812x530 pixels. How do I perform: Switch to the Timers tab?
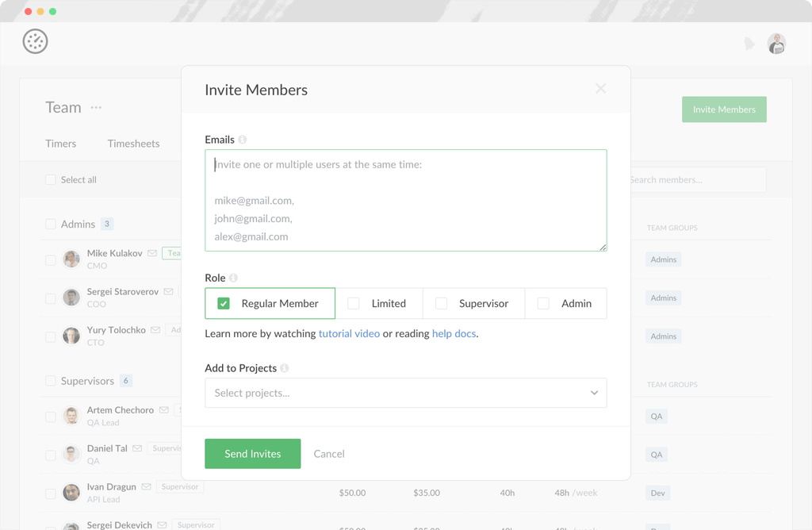click(x=61, y=144)
